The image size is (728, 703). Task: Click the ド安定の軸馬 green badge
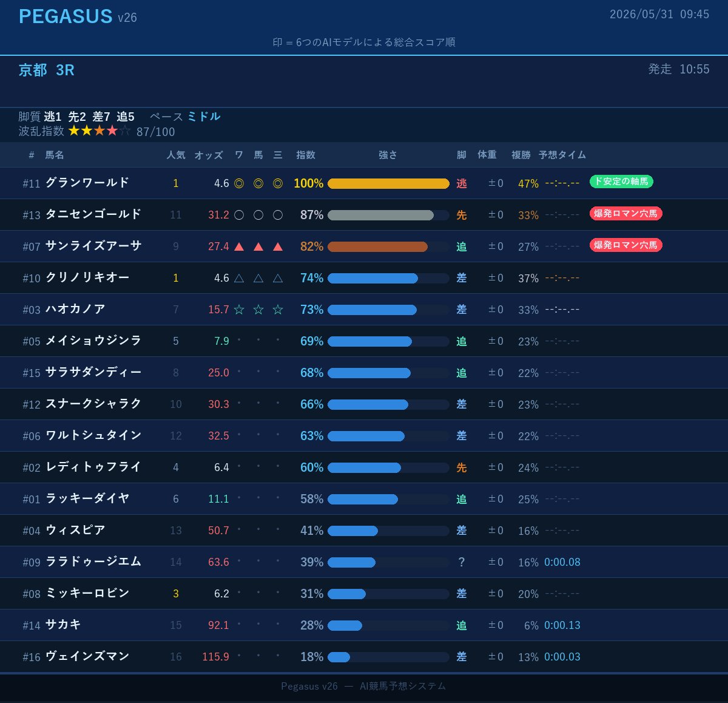pos(621,182)
